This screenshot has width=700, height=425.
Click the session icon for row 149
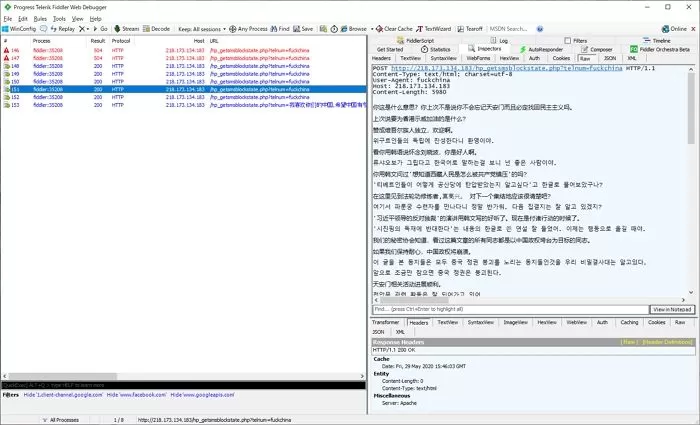(6, 74)
